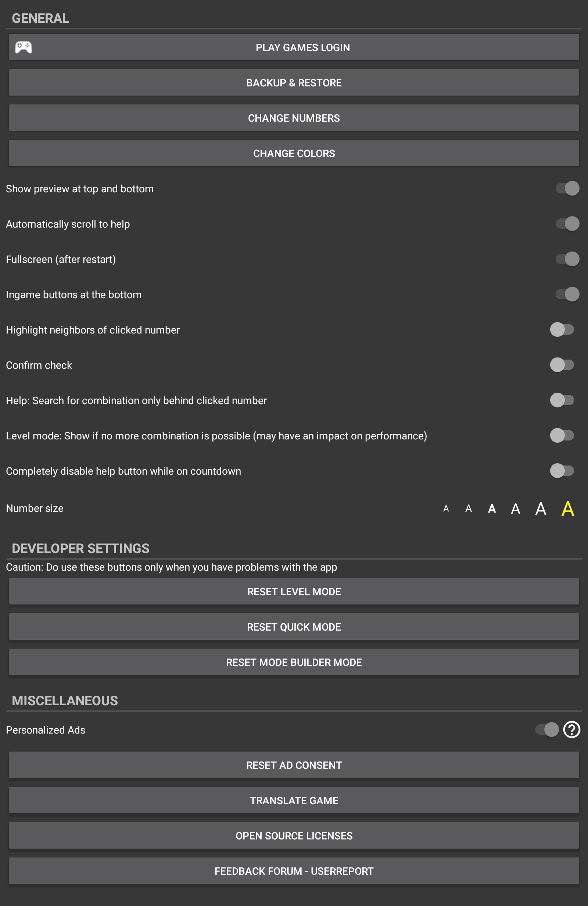Toggle Automatically scroll to help off
588x906 pixels.
(567, 224)
